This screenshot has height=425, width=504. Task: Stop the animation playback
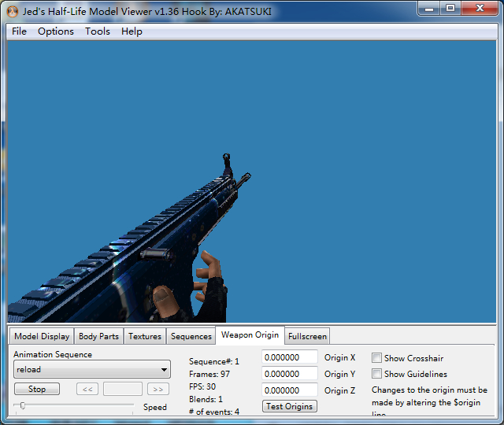pyautogui.click(x=37, y=389)
